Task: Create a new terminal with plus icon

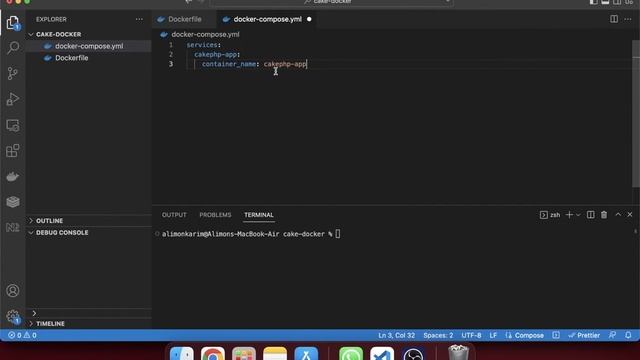Action: [x=569, y=215]
